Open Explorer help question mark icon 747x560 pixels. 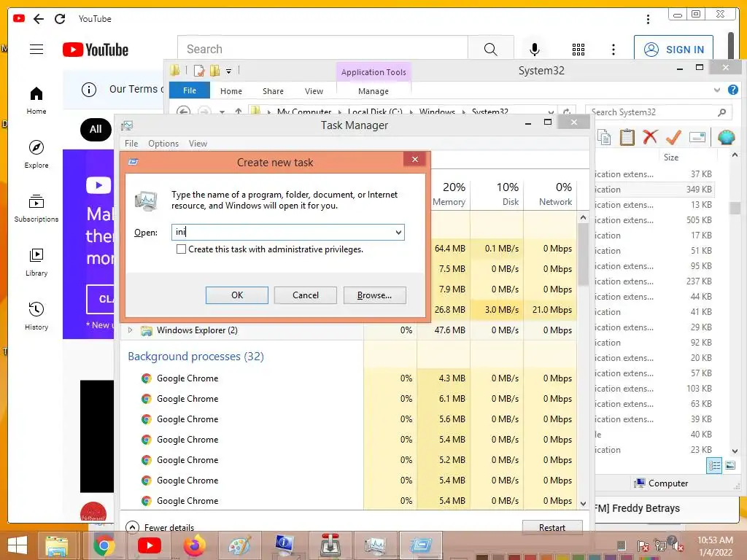(x=732, y=90)
